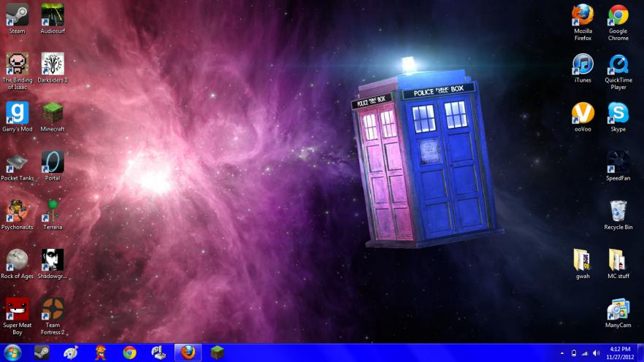Click the Portal game shortcut
The width and height of the screenshot is (644, 362).
tap(53, 162)
